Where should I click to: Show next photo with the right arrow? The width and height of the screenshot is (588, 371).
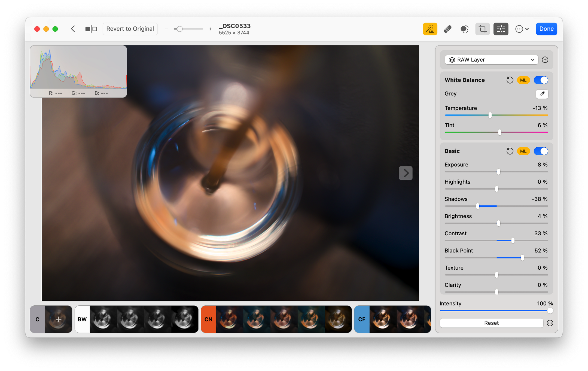[x=406, y=173]
